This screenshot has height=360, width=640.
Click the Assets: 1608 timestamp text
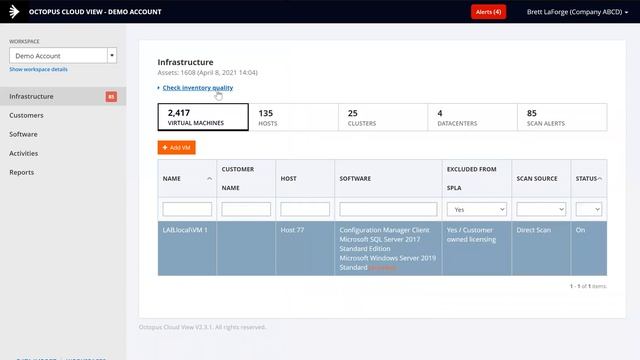[x=207, y=73]
